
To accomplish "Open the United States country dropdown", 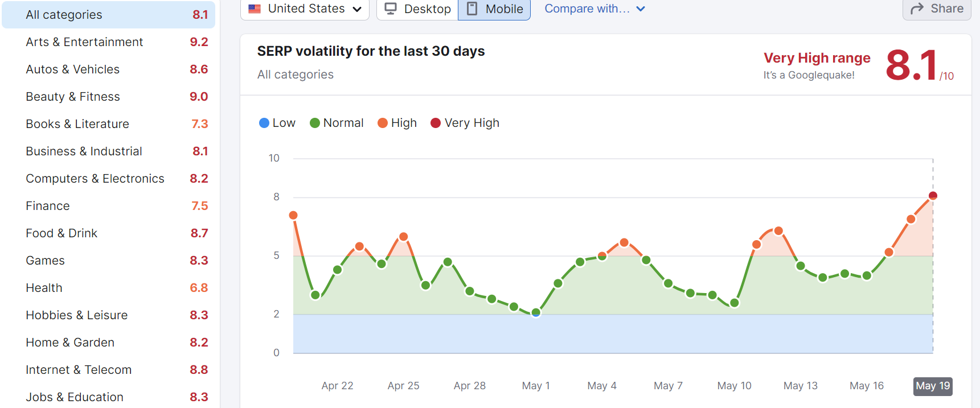I will (305, 9).
